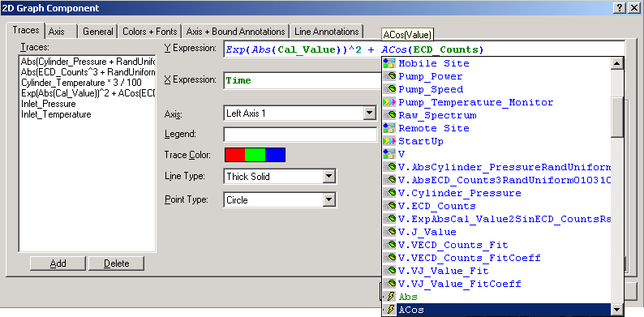Click the icon beside V.VECD_Counts_FitCoeff
This screenshot has height=317, width=644.
point(389,258)
